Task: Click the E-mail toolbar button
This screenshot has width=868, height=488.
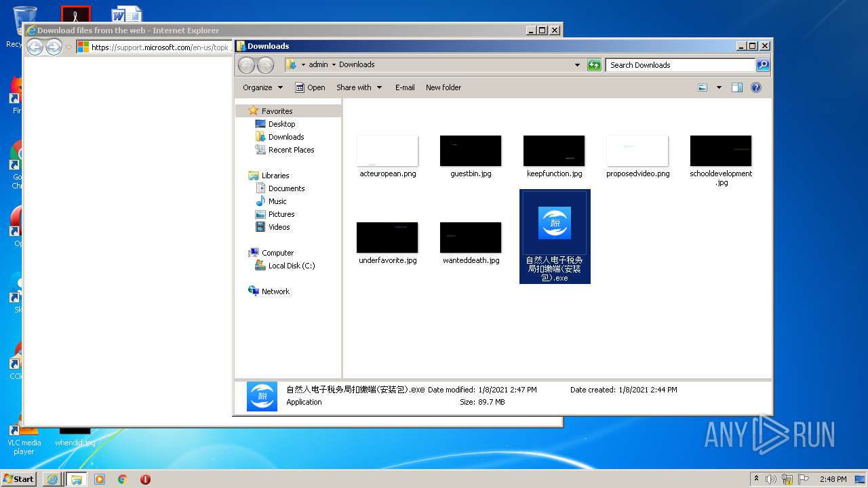Action: point(405,87)
